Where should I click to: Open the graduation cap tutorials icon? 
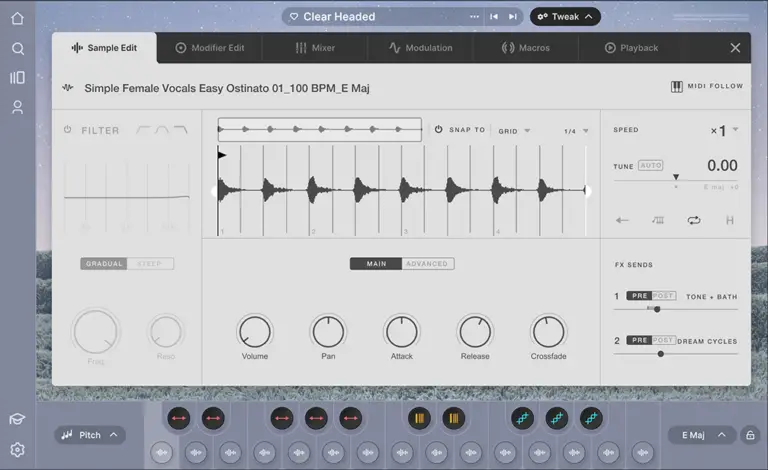17,419
